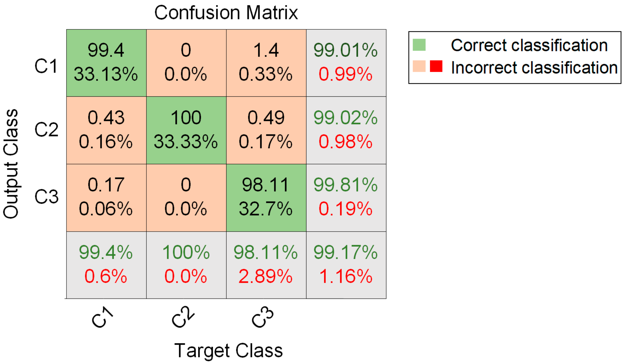Select the Confusion Matrix title text

tap(226, 13)
